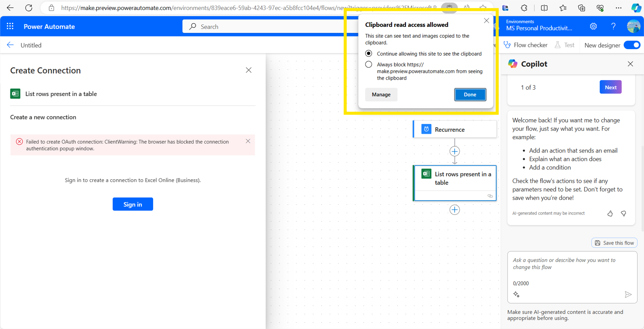This screenshot has width=644, height=329.
Task: Select Continue allowing clipboard access option
Action: 368,54
